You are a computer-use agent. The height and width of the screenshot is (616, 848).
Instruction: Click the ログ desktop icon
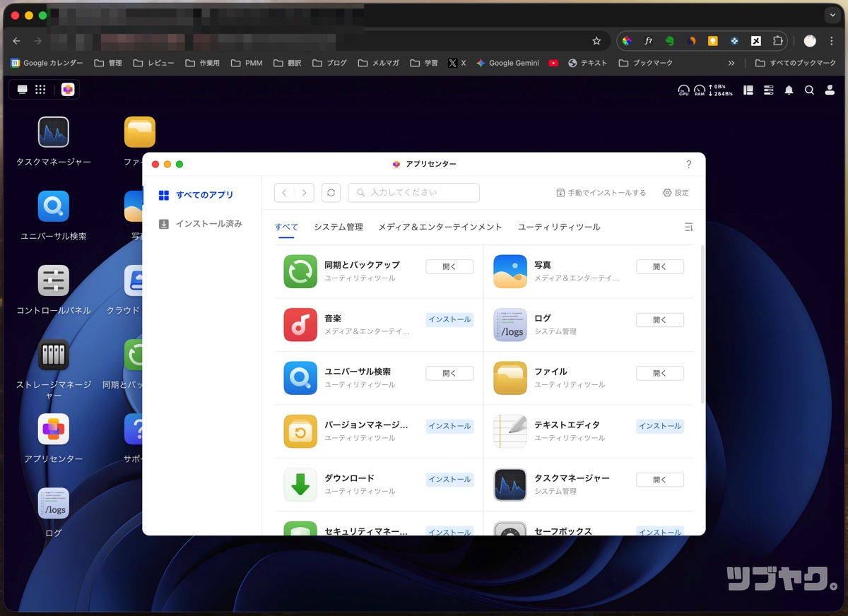click(54, 503)
